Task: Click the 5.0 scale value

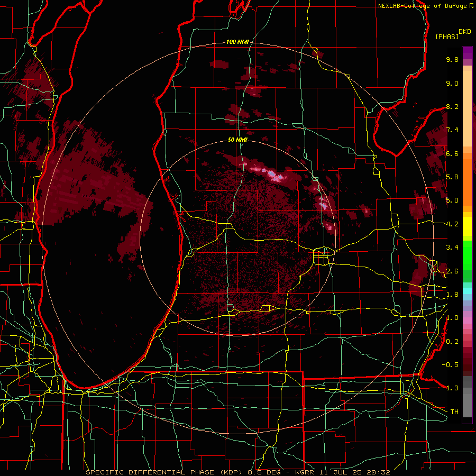Action: [x=452, y=200]
